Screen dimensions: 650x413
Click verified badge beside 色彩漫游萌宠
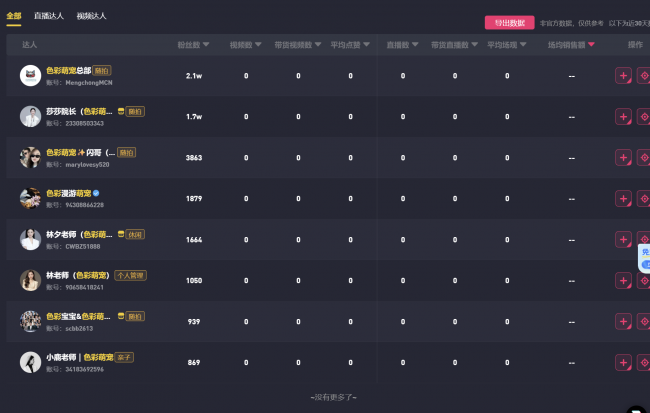point(96,193)
